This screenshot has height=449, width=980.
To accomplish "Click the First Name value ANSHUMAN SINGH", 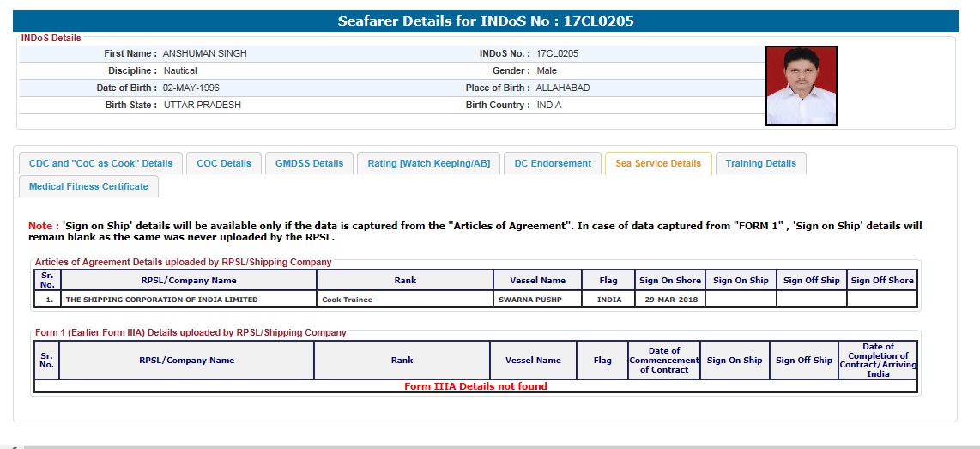I will [x=204, y=53].
